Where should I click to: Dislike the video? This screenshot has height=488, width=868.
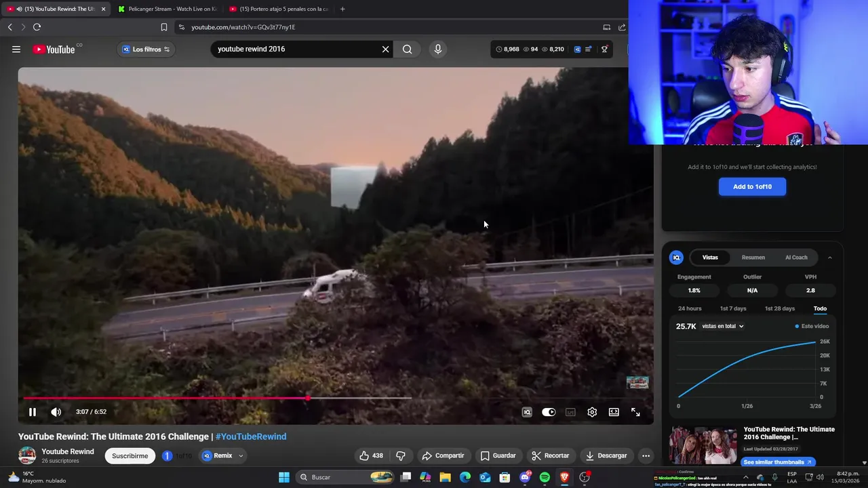tap(400, 455)
